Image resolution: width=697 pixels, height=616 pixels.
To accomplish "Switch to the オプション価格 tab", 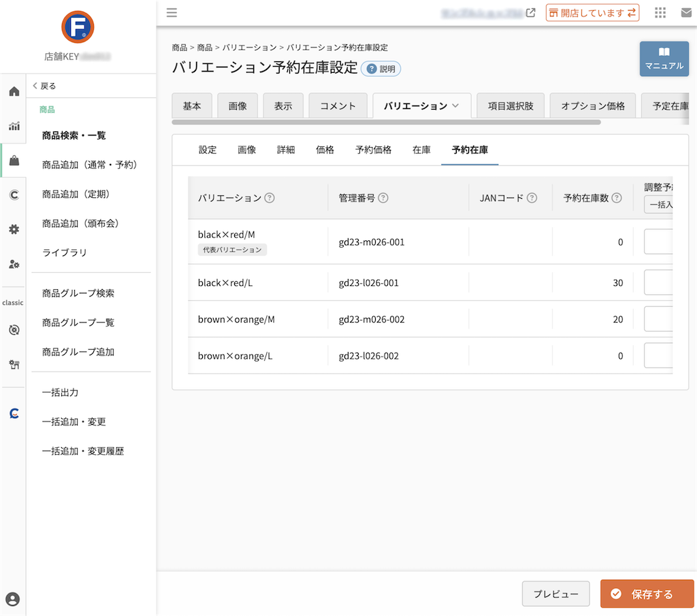I will click(x=593, y=106).
